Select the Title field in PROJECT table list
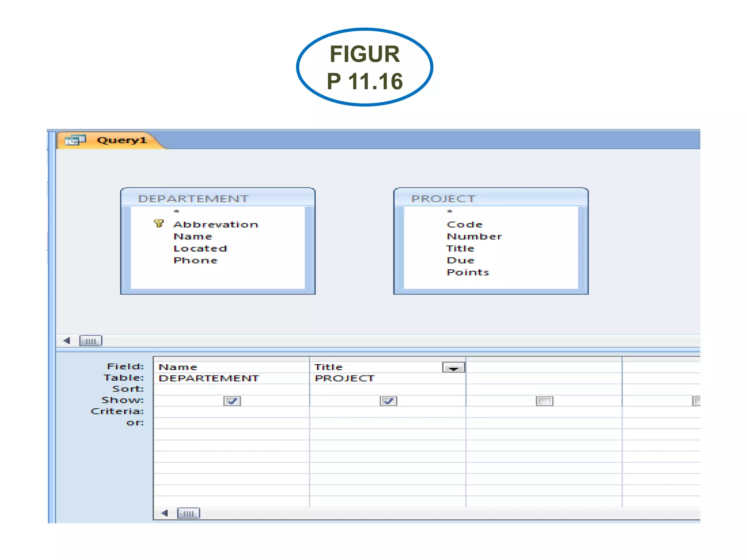747x560 pixels. (460, 248)
